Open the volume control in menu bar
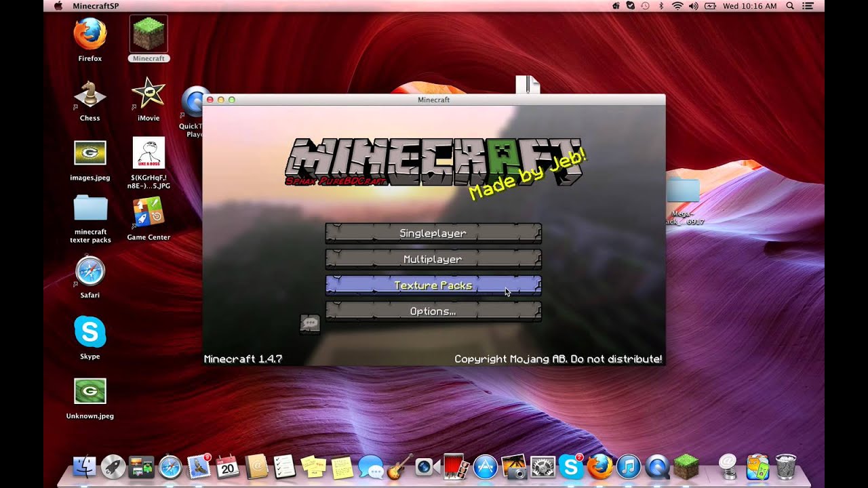The height and width of the screenshot is (488, 868). 693,6
